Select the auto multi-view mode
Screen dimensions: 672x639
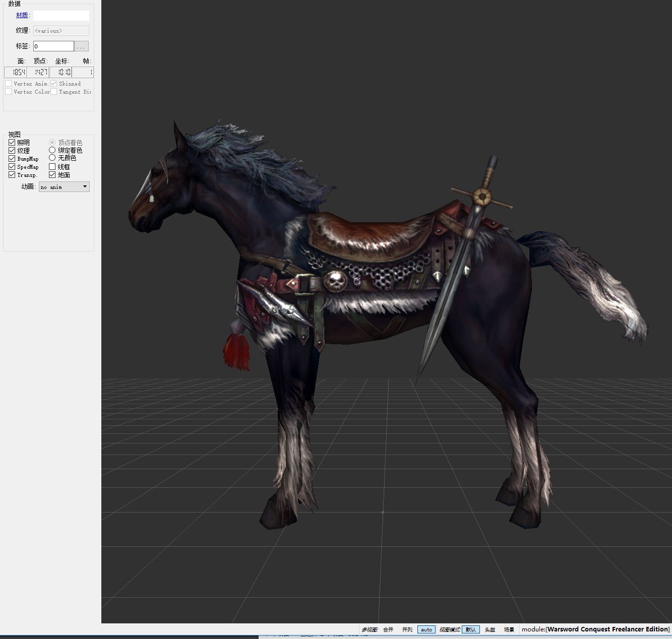click(426, 629)
